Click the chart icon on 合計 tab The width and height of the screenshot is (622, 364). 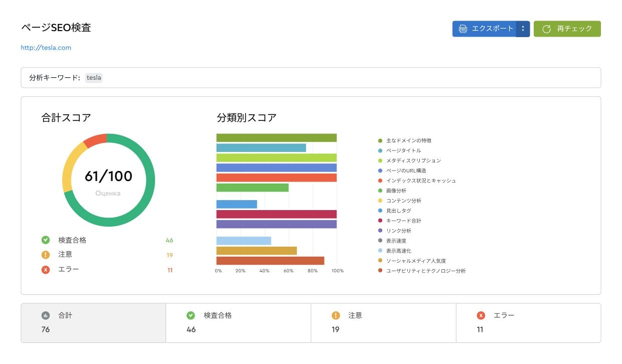(46, 315)
